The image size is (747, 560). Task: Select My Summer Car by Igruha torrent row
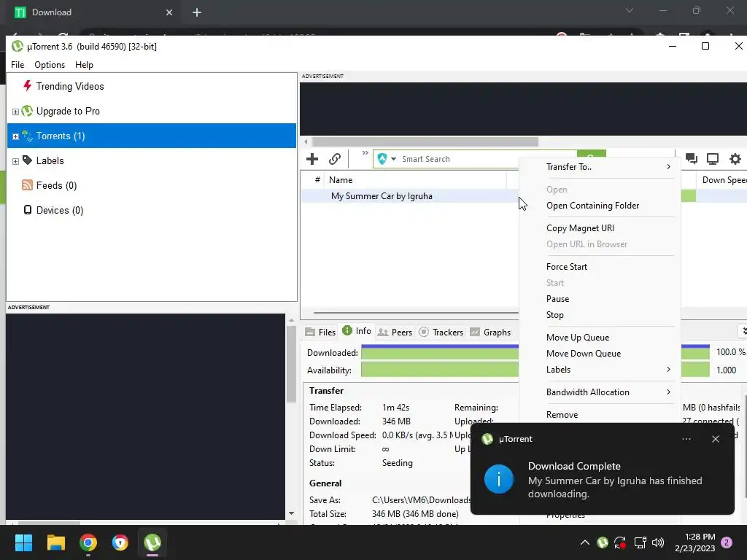tap(410, 196)
